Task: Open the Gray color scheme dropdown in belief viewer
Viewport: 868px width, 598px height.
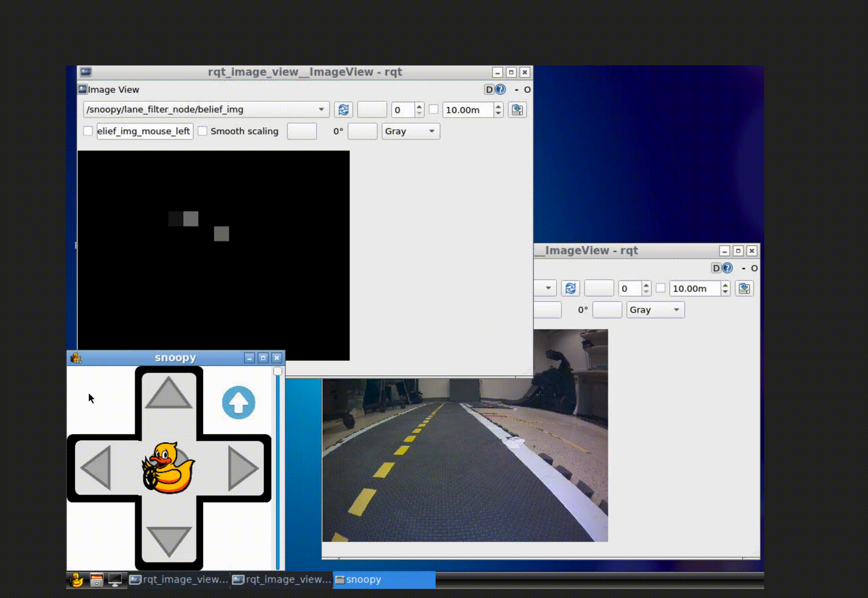Action: [x=410, y=131]
